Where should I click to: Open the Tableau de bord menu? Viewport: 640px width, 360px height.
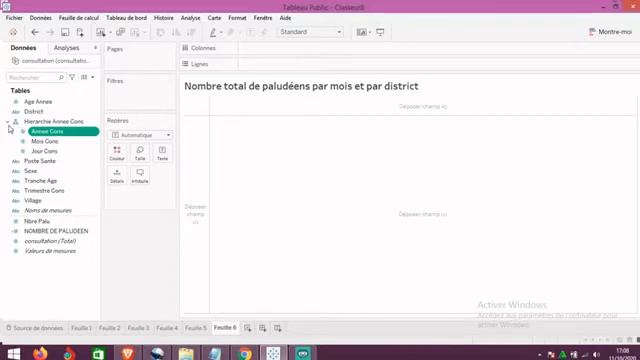click(127, 18)
